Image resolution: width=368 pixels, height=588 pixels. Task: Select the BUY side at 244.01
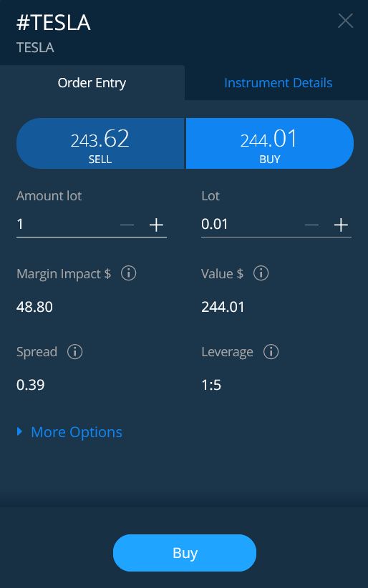pyautogui.click(x=270, y=144)
